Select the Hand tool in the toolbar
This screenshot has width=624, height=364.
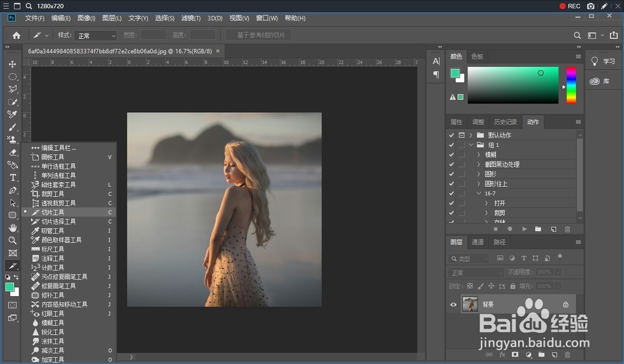pos(12,228)
